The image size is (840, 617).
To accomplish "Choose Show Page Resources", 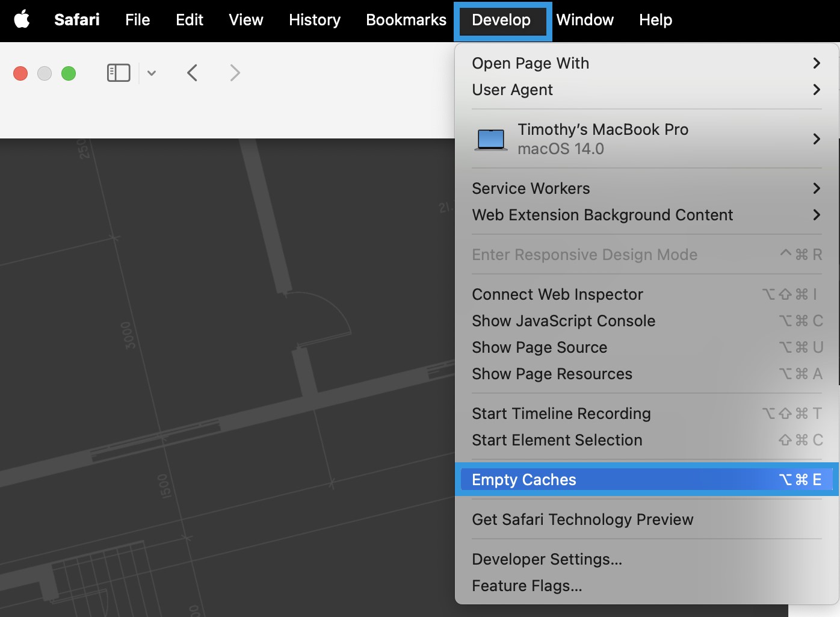I will pos(647,374).
